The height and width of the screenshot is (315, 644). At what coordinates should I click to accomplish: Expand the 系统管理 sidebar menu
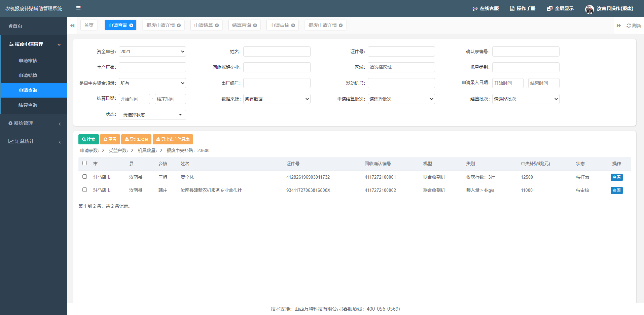pyautogui.click(x=34, y=124)
